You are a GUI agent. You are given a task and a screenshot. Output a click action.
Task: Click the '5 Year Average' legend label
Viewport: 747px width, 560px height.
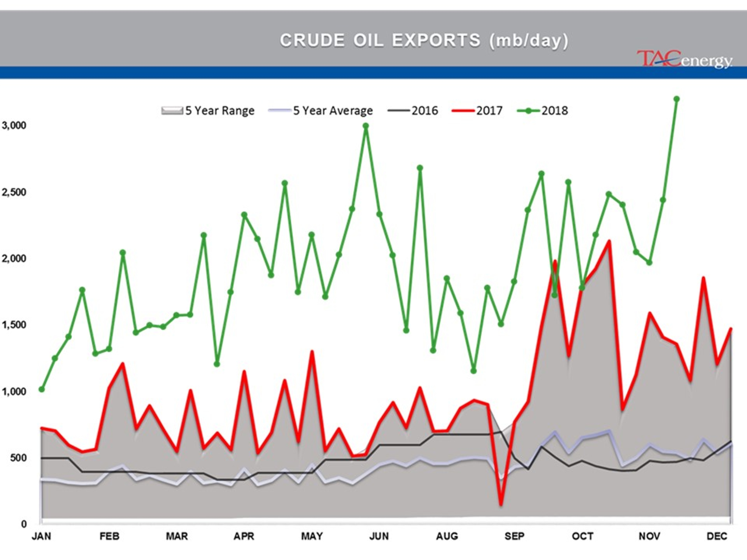click(x=333, y=111)
